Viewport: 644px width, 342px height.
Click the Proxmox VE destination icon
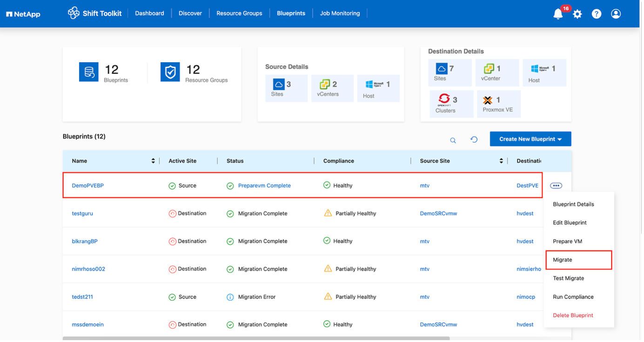[x=488, y=100]
